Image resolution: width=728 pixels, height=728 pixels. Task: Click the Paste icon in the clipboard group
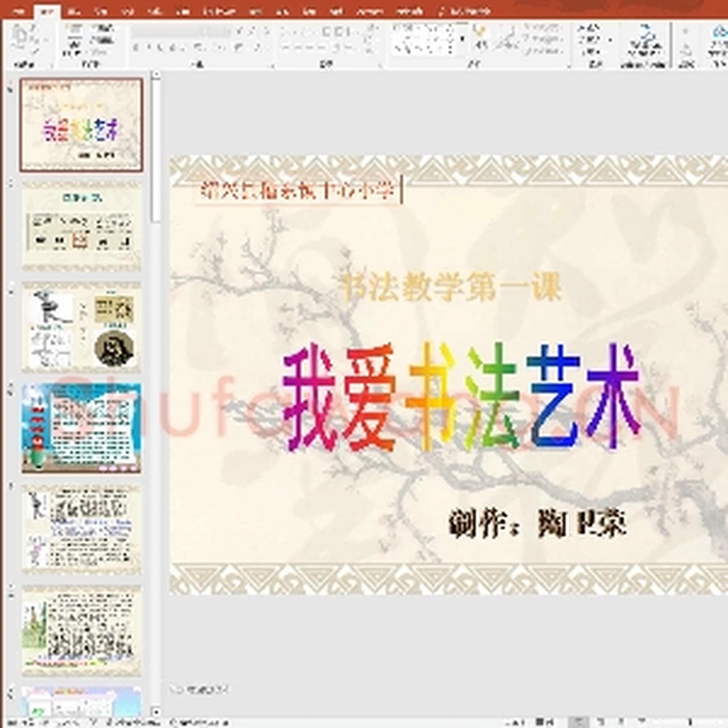pos(20,38)
